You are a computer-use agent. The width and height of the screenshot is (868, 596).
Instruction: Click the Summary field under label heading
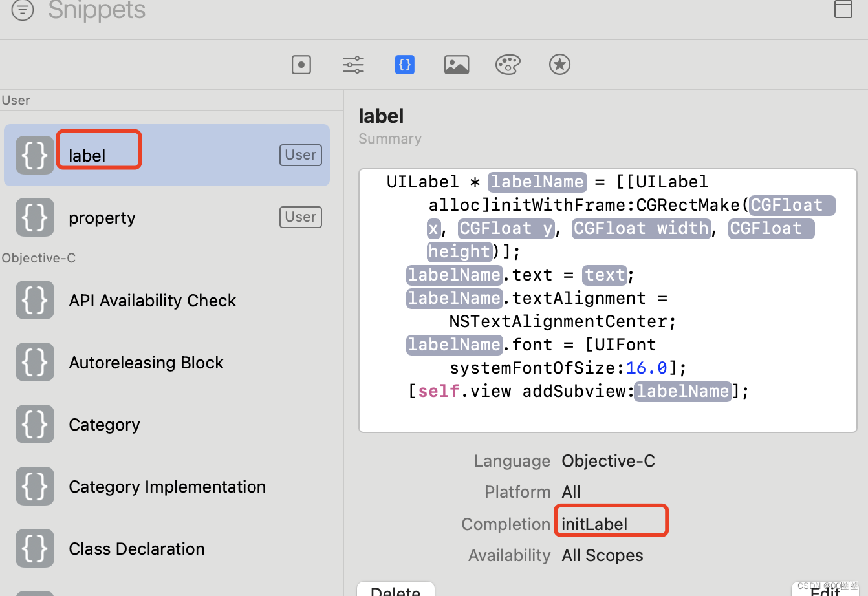point(389,138)
